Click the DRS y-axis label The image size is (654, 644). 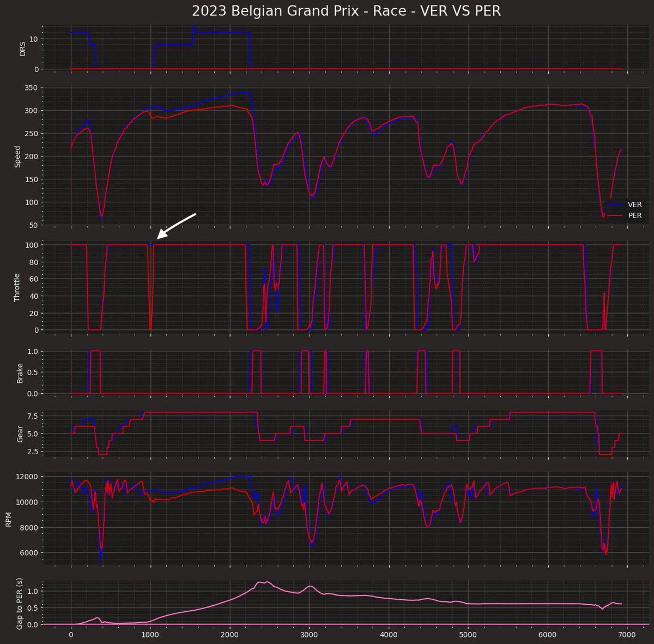pos(22,47)
